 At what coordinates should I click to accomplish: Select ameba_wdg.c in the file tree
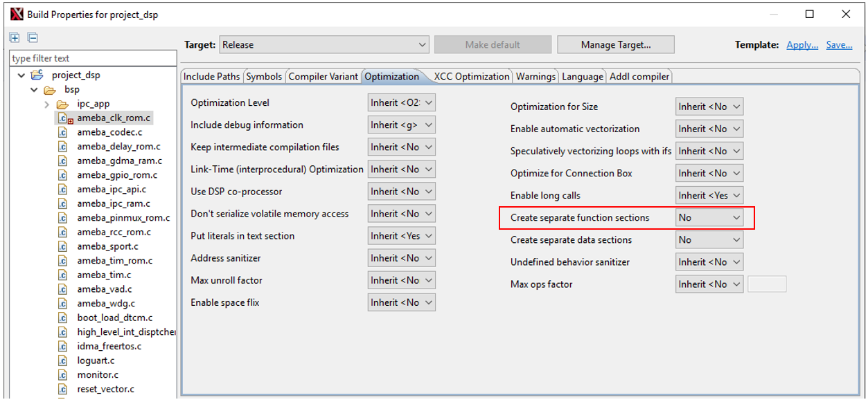(x=106, y=303)
